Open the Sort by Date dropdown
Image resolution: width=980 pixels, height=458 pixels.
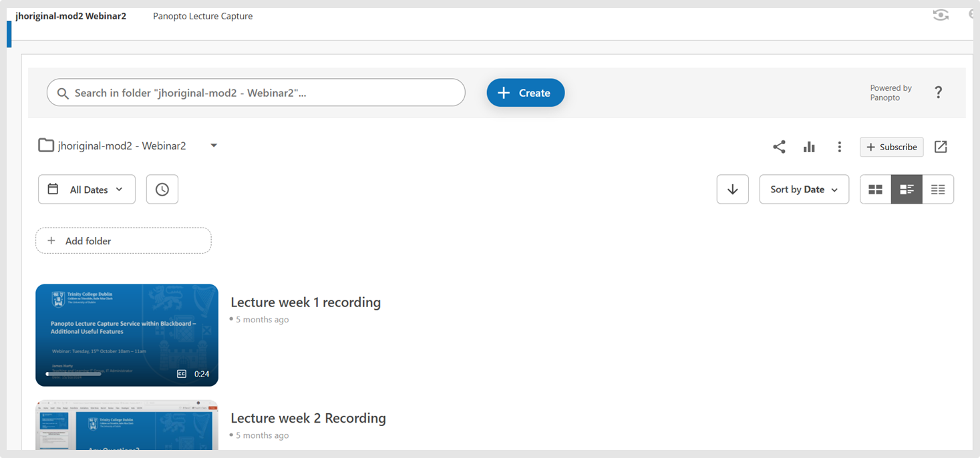pyautogui.click(x=804, y=190)
